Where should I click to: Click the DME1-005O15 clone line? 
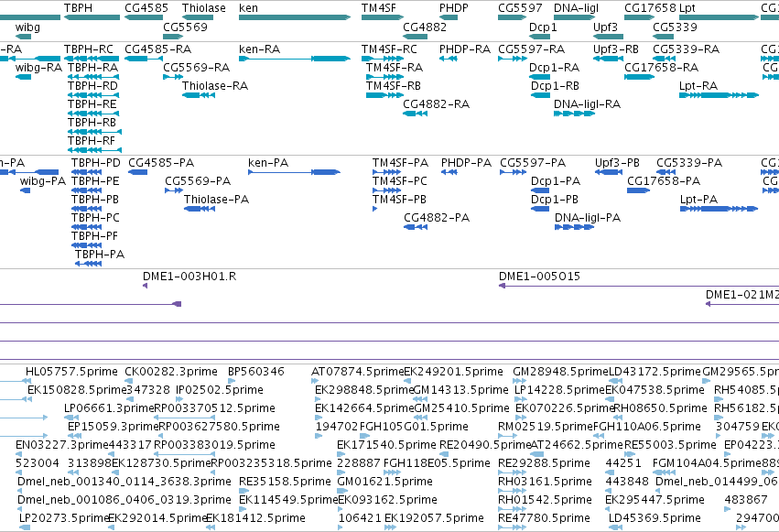638,286
